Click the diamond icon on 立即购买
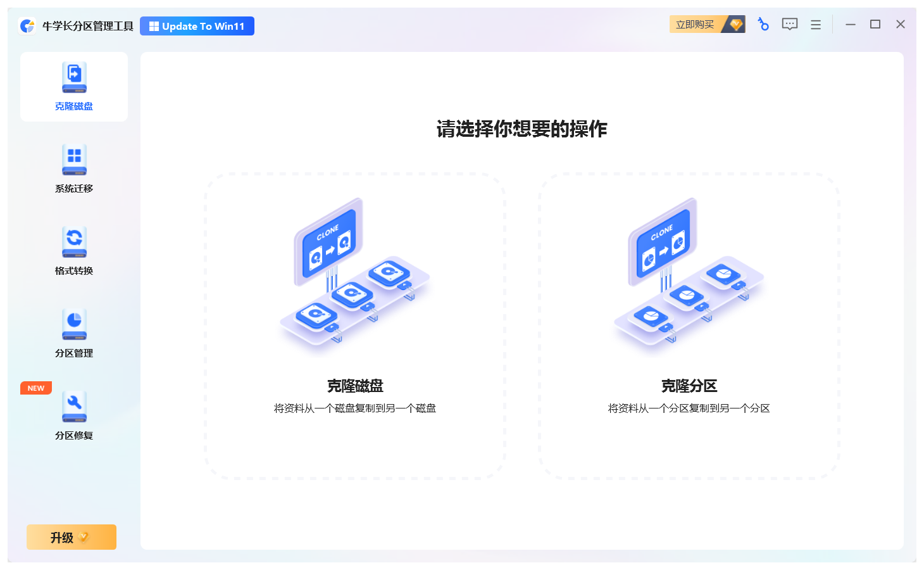Screen dimensions: 924x570 735,24
